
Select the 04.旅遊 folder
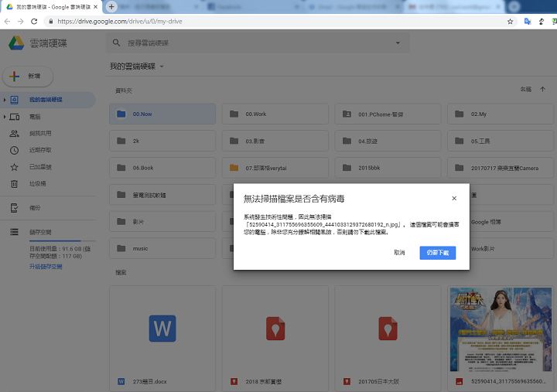pos(388,141)
